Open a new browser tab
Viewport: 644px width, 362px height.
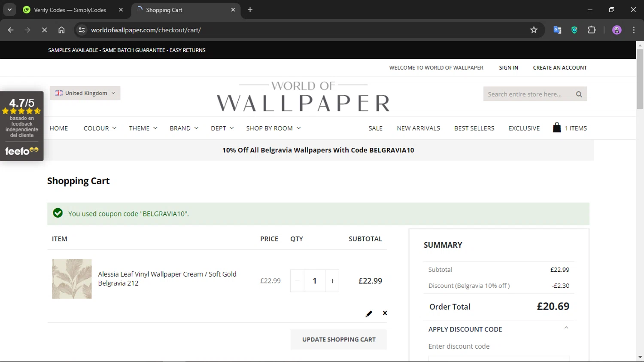[x=250, y=10]
